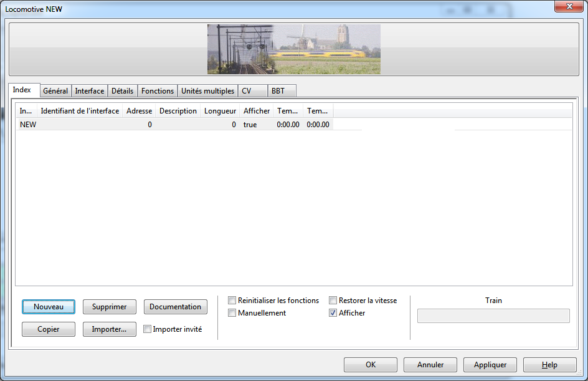Click the Copier button
Viewport: 588px width, 381px height.
(49, 329)
